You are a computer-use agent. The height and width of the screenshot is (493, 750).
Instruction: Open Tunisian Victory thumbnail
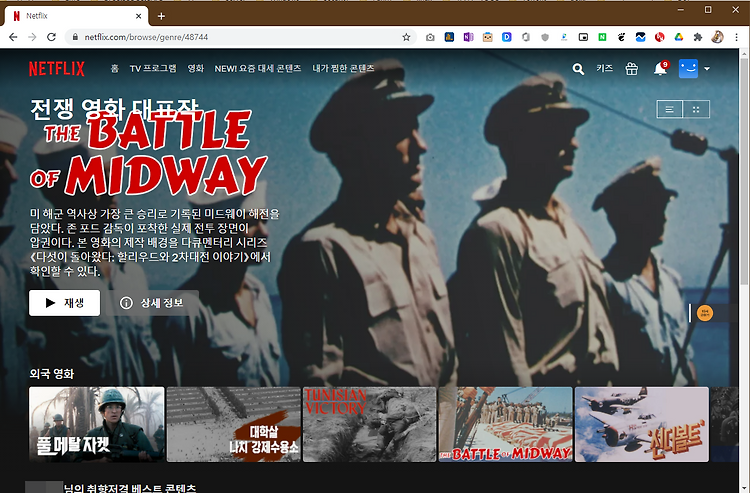click(369, 424)
